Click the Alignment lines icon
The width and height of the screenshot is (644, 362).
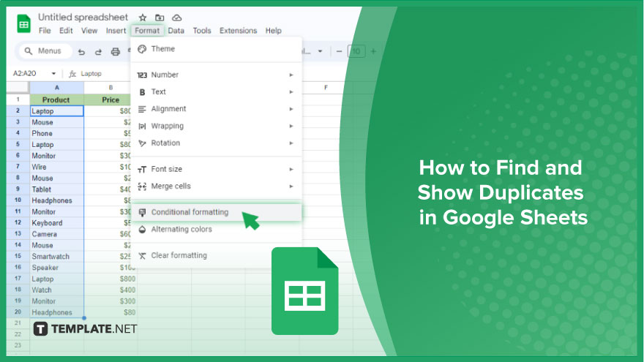click(142, 109)
